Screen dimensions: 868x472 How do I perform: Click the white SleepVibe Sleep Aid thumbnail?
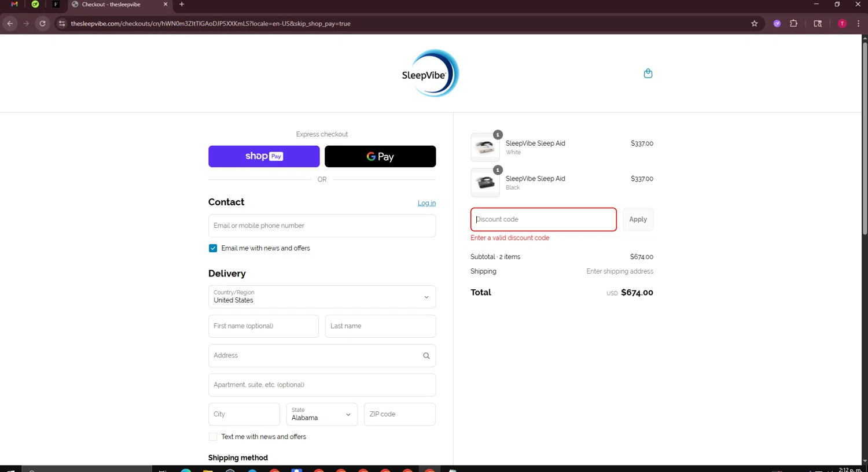(x=486, y=147)
